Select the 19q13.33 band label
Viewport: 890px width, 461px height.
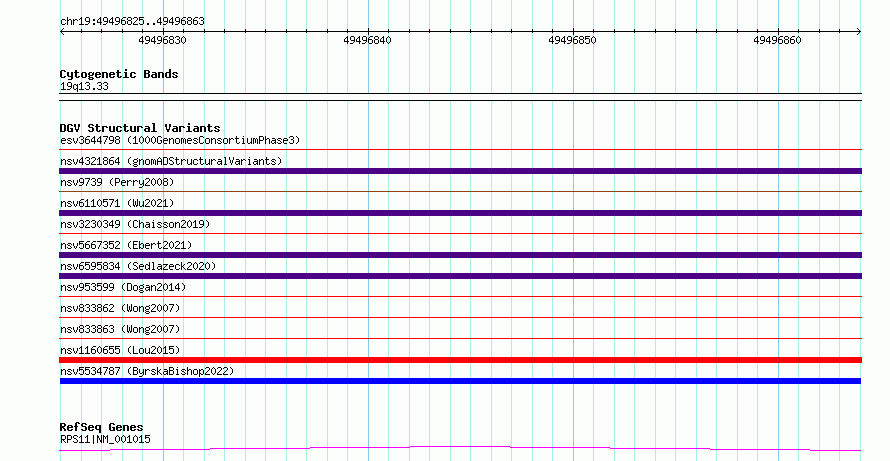click(x=84, y=86)
